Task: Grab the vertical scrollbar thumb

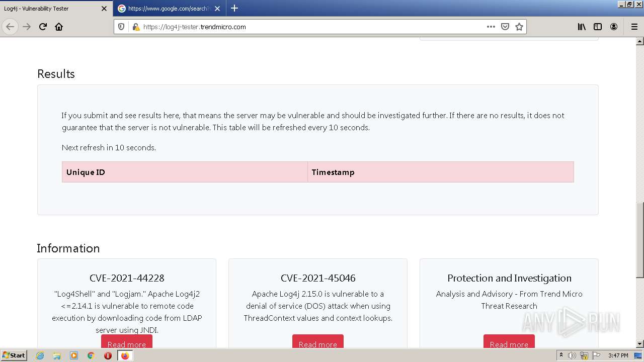Action: click(640, 240)
